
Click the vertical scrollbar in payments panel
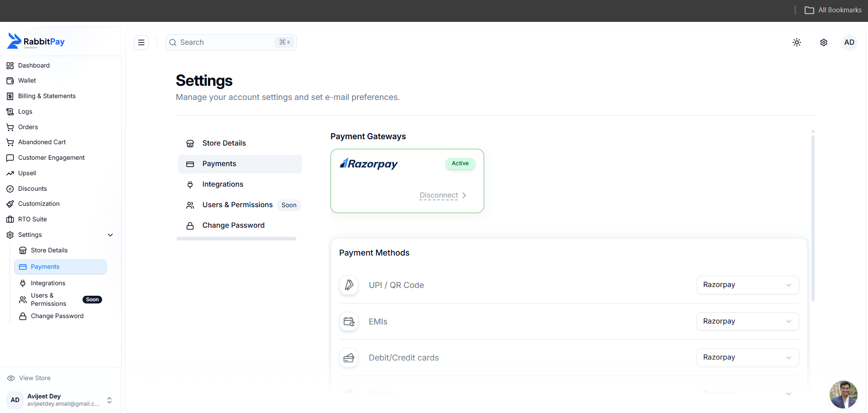(813, 217)
